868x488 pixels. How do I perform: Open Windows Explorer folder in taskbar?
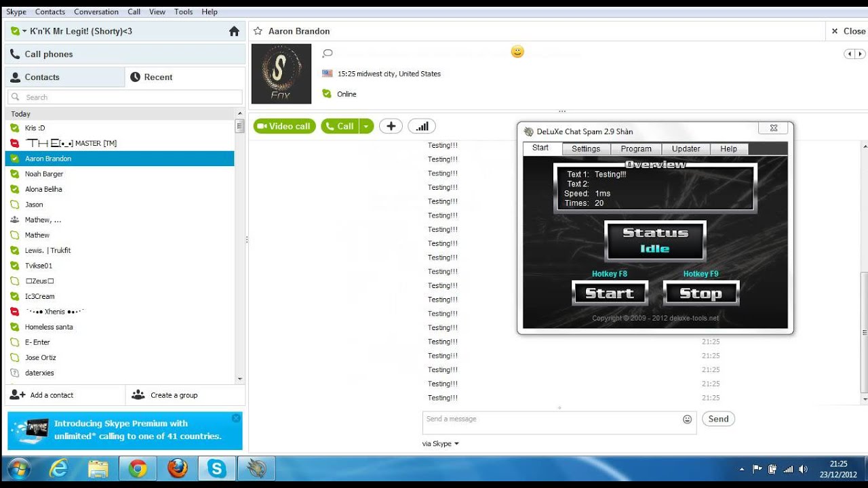(x=98, y=468)
